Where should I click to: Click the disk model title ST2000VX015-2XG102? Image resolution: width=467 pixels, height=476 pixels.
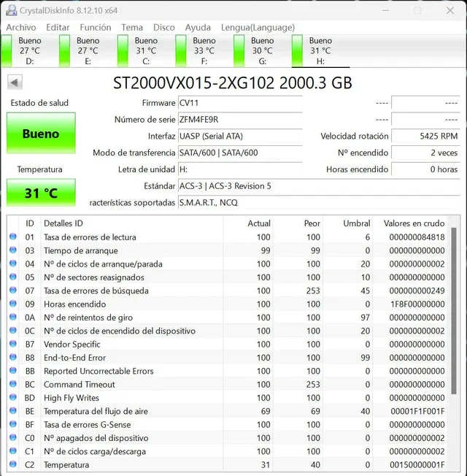point(193,83)
